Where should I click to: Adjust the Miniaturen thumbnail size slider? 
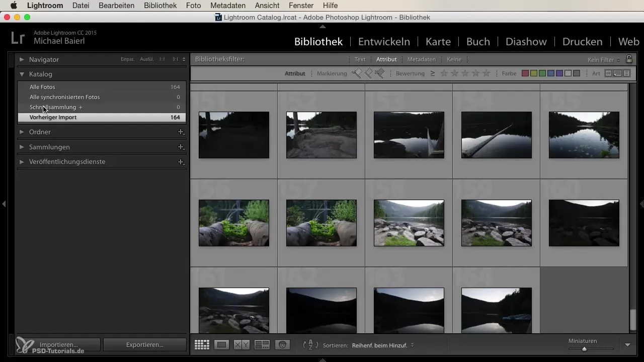pos(584,348)
